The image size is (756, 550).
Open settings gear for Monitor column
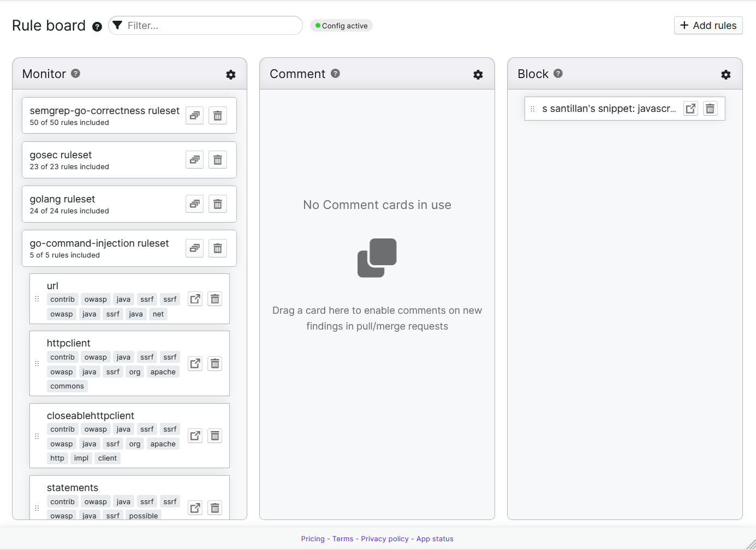pos(231,75)
